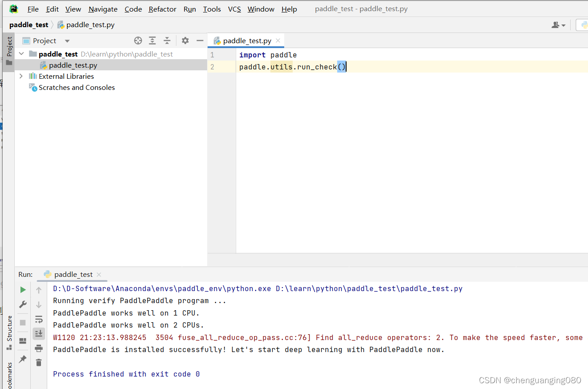
Task: Open the Project view dropdown arrow
Action: 67,41
